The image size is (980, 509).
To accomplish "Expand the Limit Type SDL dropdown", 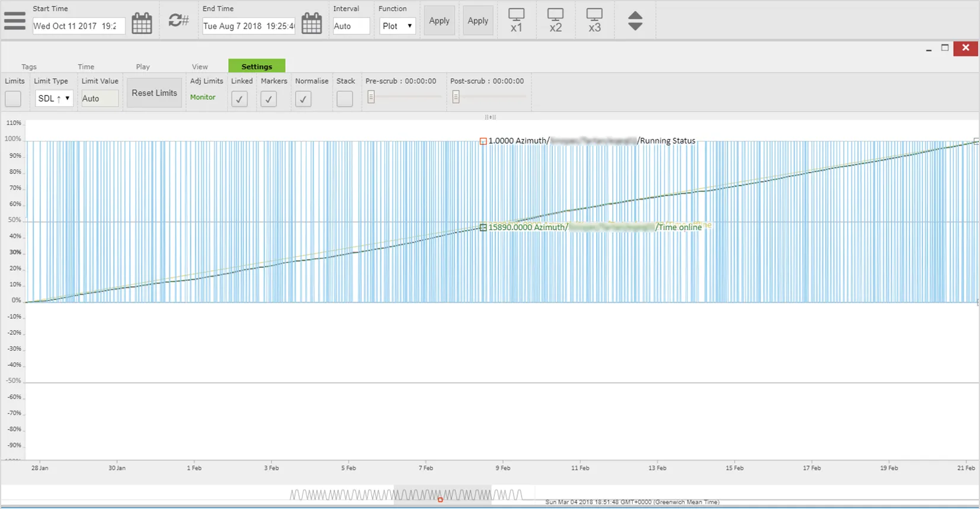I will (x=54, y=98).
